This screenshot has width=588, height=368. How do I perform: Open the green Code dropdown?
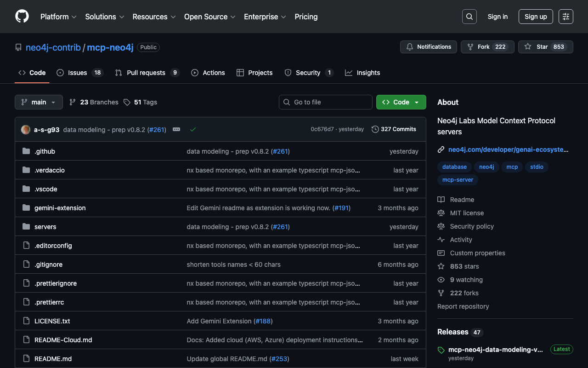401,102
